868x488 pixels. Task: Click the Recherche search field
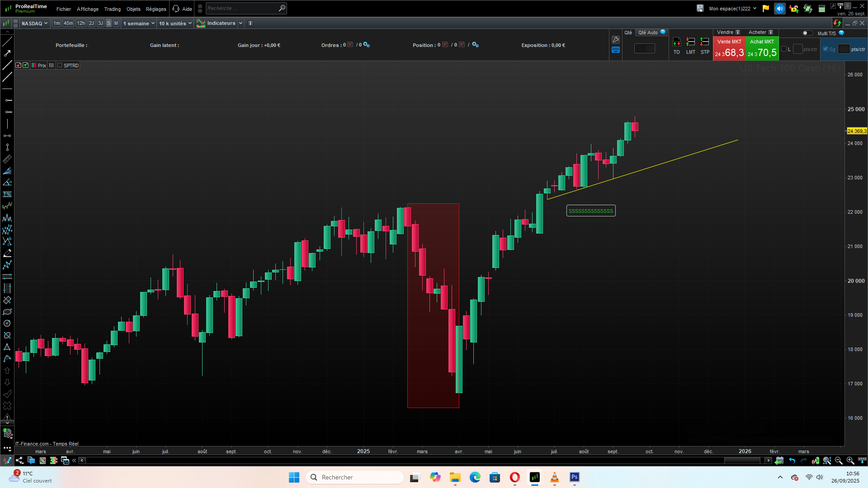[242, 8]
